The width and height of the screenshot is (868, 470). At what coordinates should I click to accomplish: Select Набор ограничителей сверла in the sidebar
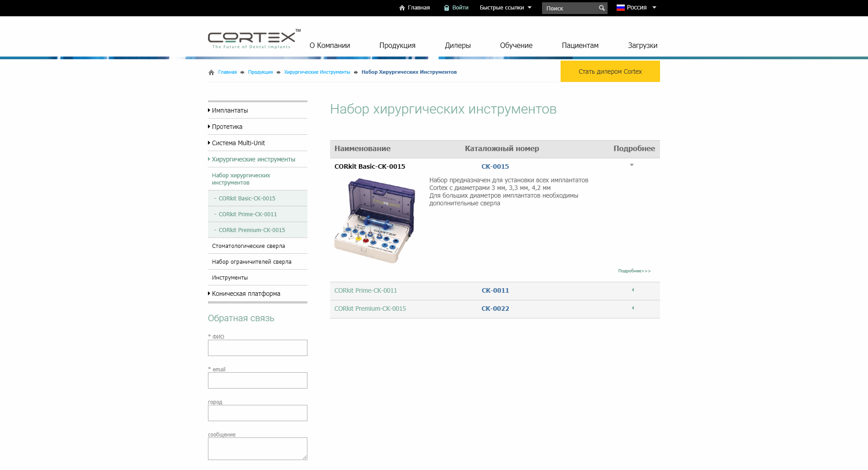click(251, 262)
